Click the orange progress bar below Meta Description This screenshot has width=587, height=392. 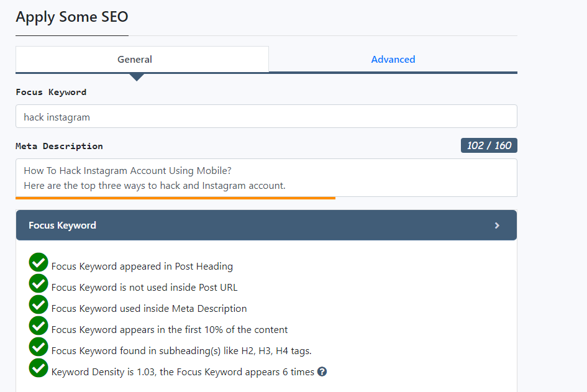coord(176,197)
